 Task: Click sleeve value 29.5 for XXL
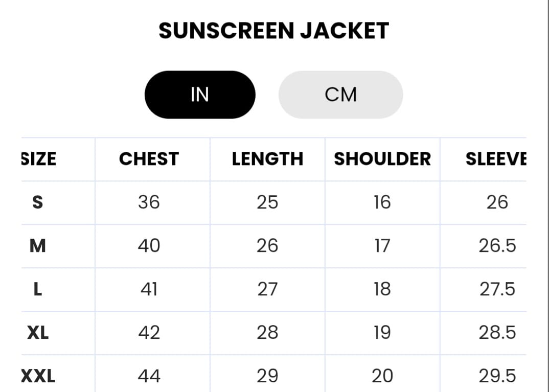[x=497, y=377]
